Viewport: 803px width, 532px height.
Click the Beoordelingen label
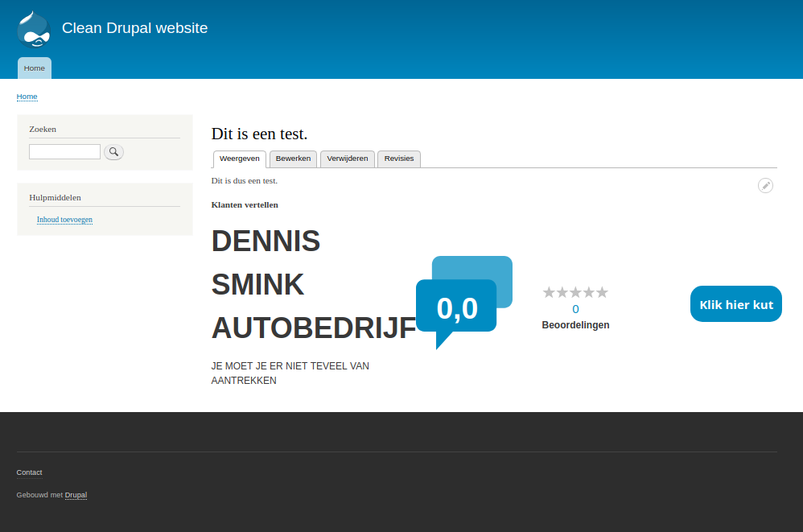pos(575,325)
